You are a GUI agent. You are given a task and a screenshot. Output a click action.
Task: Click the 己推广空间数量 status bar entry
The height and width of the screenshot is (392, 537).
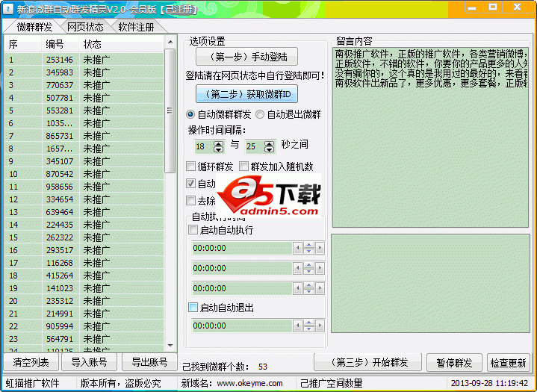click(x=331, y=384)
